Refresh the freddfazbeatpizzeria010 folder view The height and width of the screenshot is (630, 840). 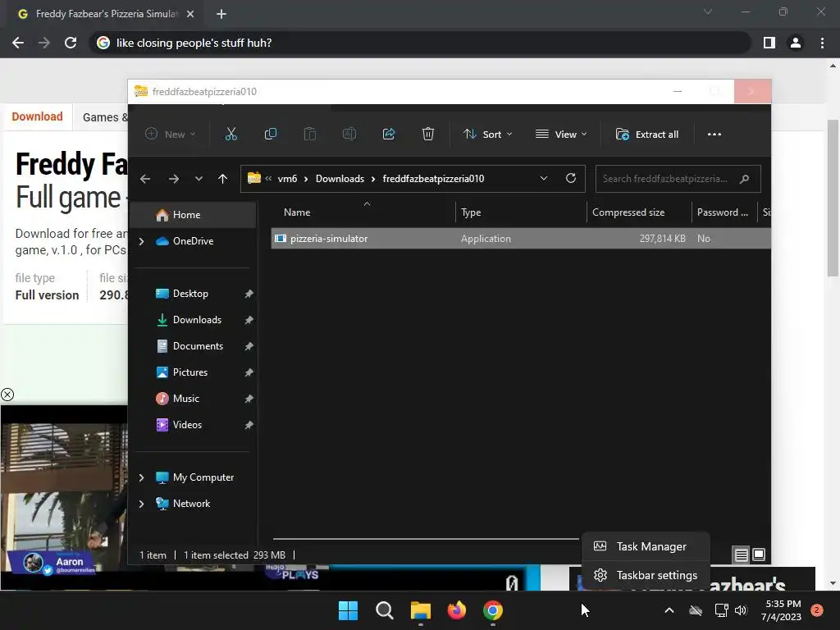571,178
